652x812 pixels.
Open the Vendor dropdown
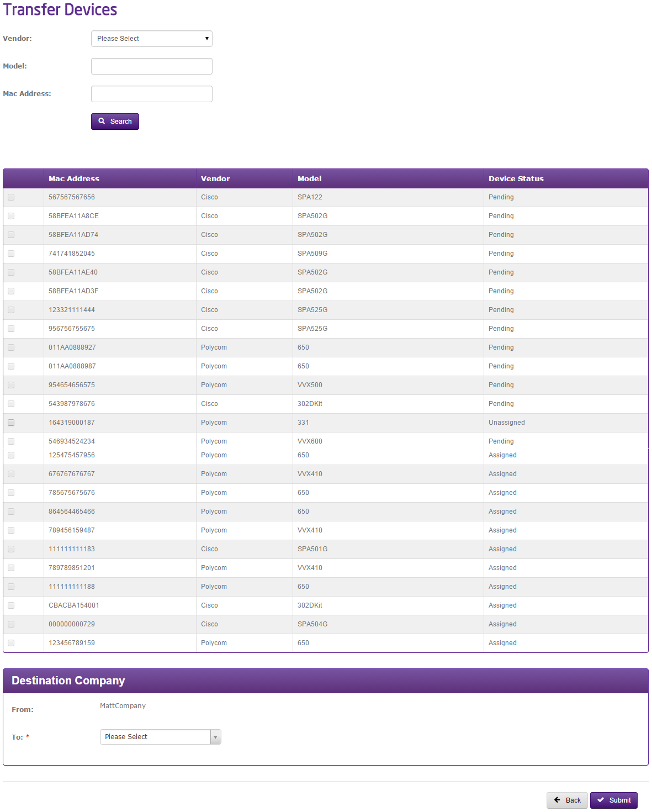152,39
